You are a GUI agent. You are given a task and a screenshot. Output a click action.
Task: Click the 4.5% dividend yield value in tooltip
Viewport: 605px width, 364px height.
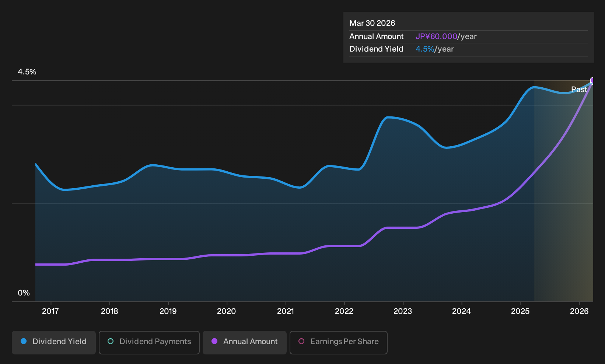(425, 49)
